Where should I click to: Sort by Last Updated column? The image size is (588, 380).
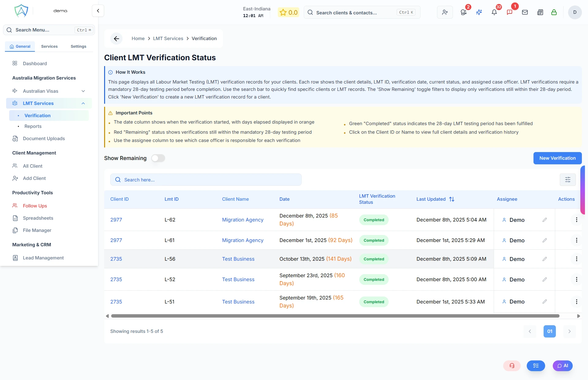coord(451,199)
